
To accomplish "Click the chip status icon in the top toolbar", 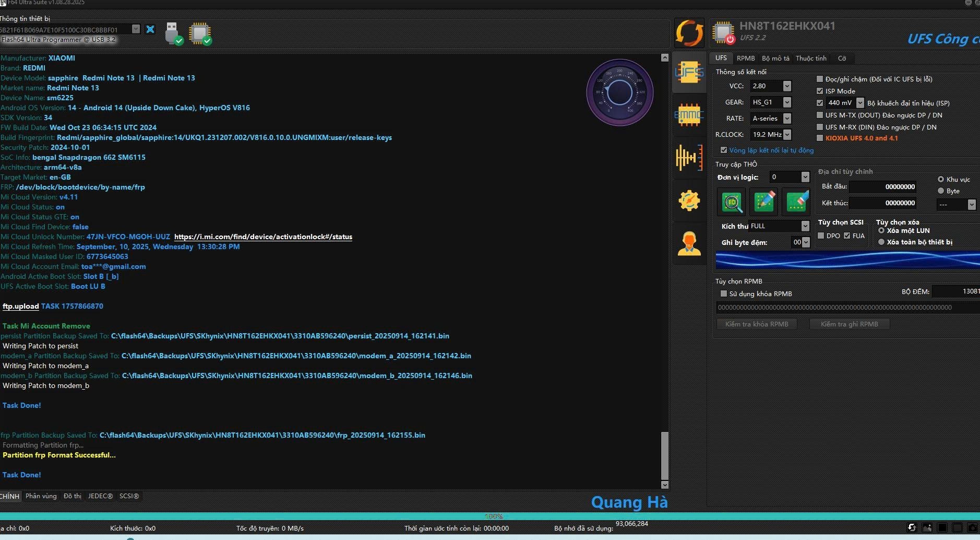I will pyautogui.click(x=200, y=33).
